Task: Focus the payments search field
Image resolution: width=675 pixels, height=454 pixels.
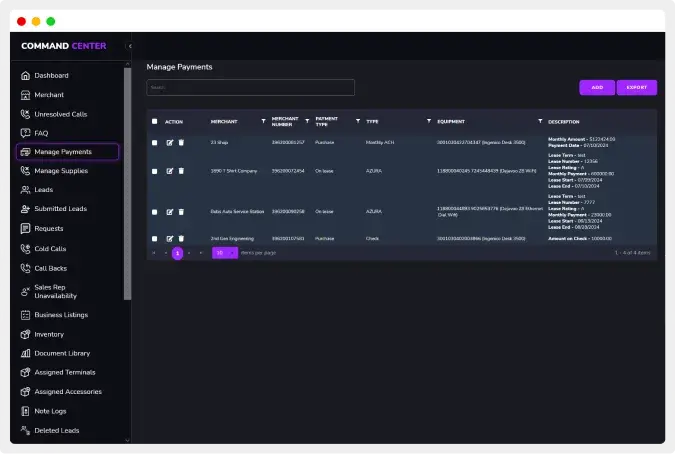Action: coord(250,88)
